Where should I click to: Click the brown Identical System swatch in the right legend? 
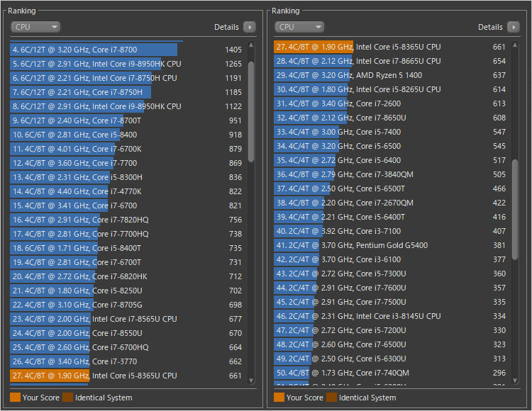coord(332,398)
